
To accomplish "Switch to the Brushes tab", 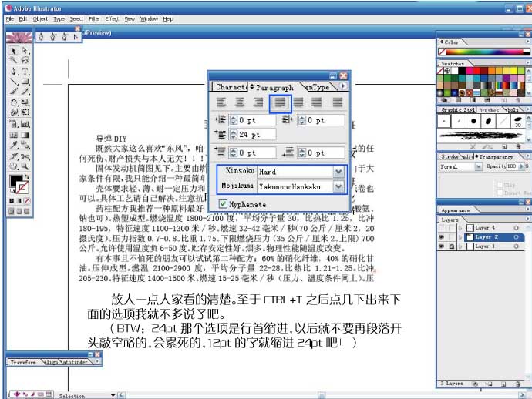I will (x=489, y=110).
